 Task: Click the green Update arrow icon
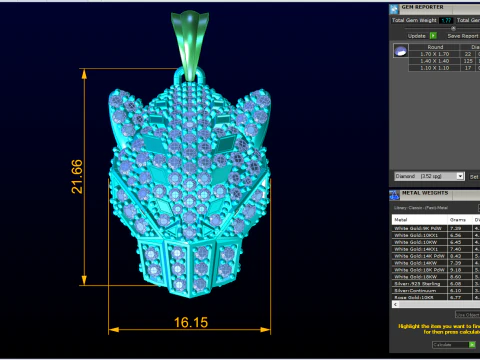click(x=433, y=36)
